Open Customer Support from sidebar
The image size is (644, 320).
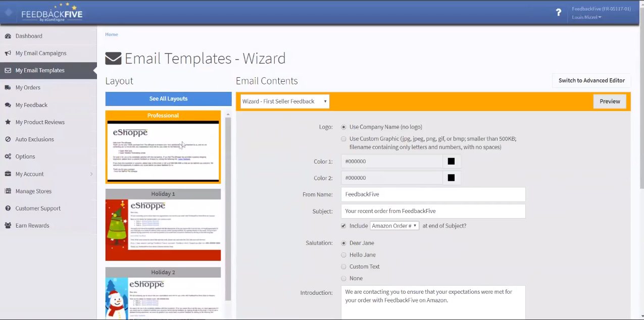tap(38, 208)
